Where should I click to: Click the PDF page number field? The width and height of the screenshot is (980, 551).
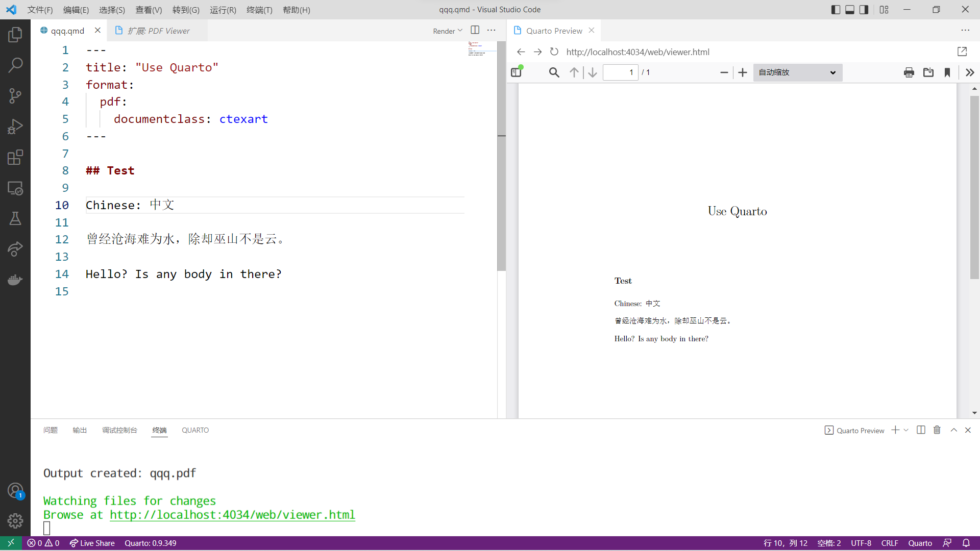pos(620,72)
